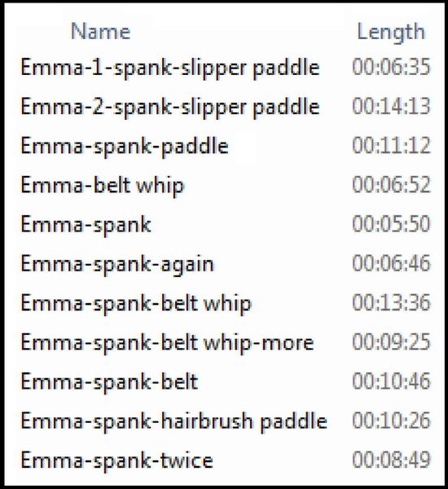
Task: Click the 00:13:36 length value
Action: pyautogui.click(x=391, y=302)
